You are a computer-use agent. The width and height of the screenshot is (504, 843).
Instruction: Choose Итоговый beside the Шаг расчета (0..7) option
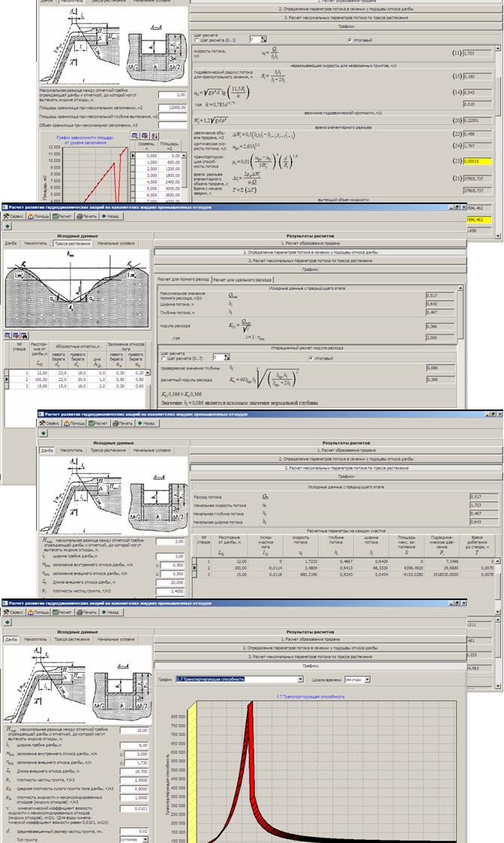tap(295, 359)
